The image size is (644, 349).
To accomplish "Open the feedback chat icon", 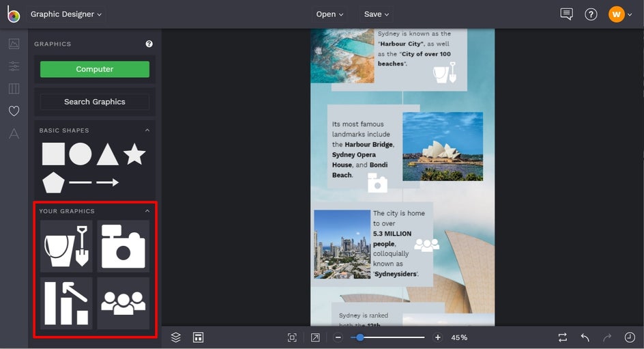I will click(566, 14).
